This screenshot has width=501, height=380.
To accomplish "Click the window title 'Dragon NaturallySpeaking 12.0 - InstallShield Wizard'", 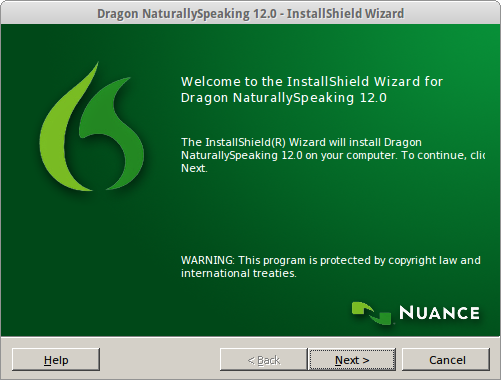I will click(x=250, y=14).
